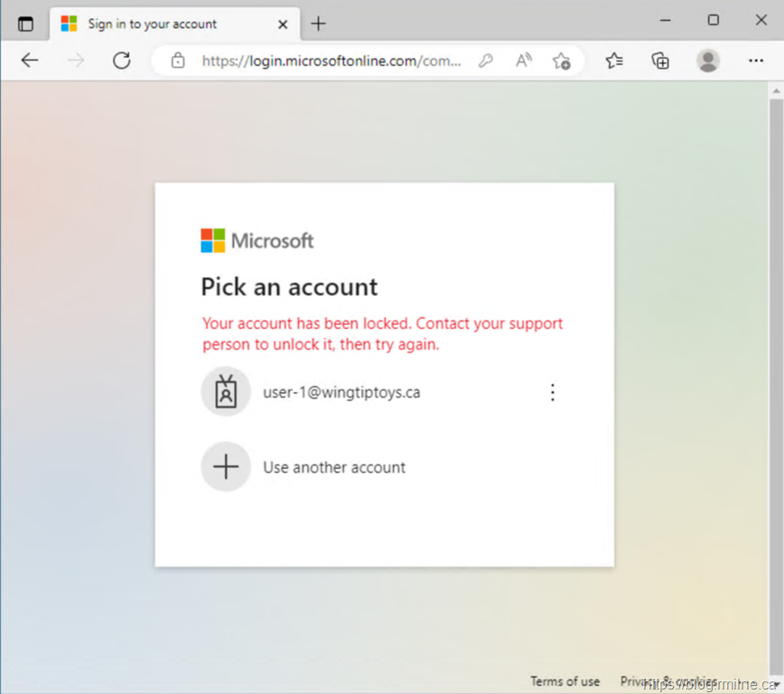Screen dimensions: 784x694
Task: Open Settings and more ellipsis menu
Action: click(756, 61)
